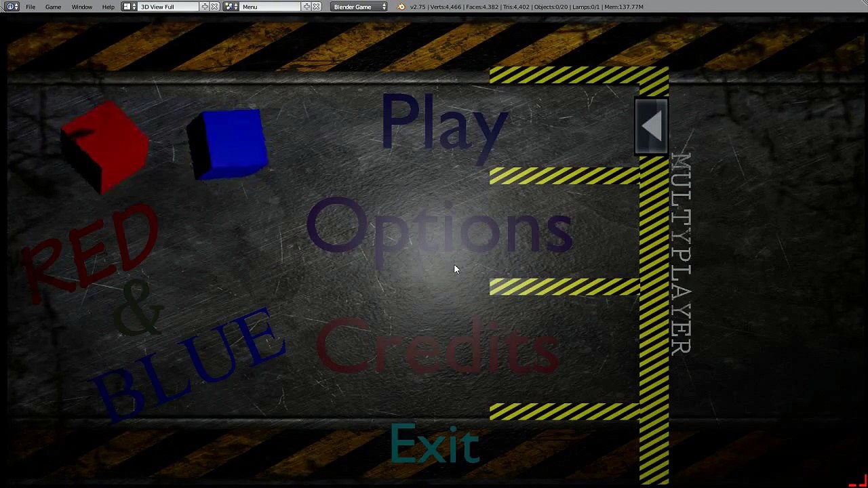Screen dimensions: 868x488
Task: Click the 'Mem:137.77M' statistic text
Action: pos(623,7)
